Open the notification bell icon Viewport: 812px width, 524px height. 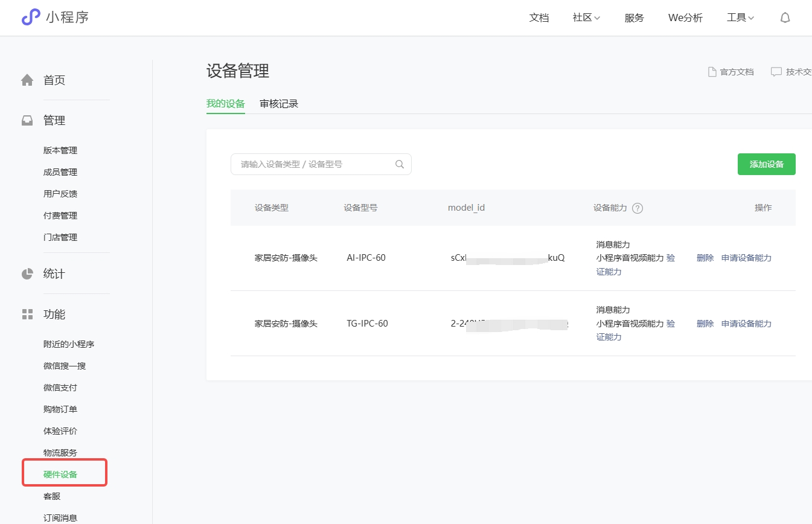point(785,18)
